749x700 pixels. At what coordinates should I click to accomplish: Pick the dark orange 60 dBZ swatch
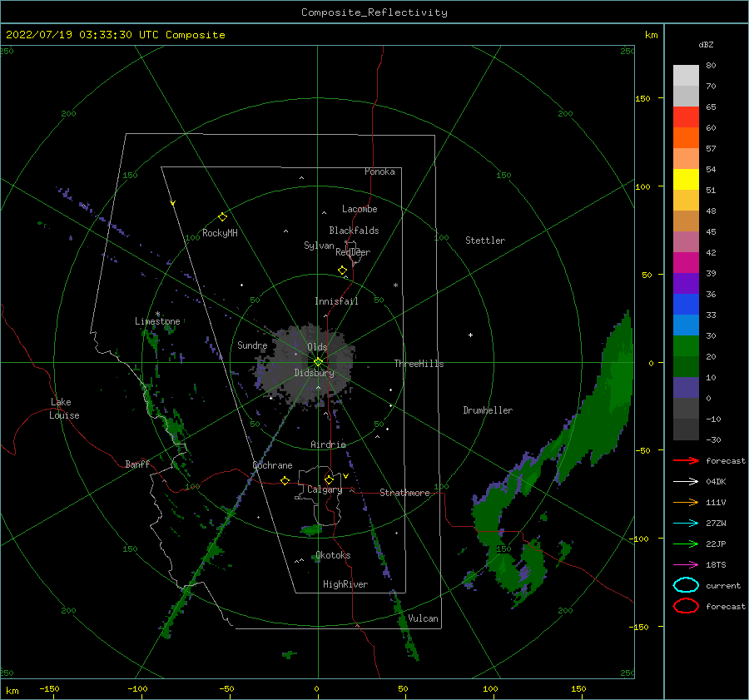(x=686, y=137)
